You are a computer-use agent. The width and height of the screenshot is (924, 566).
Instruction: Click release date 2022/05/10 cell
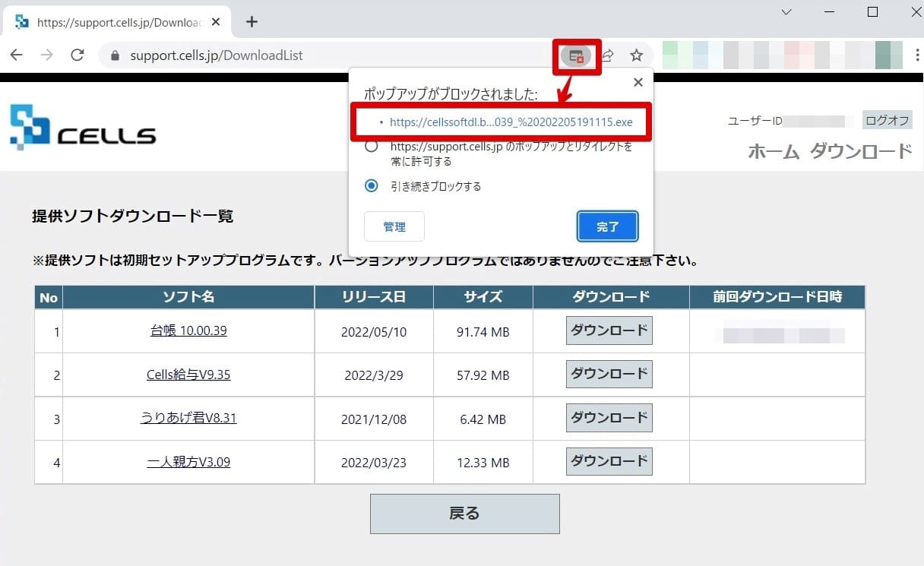(374, 332)
